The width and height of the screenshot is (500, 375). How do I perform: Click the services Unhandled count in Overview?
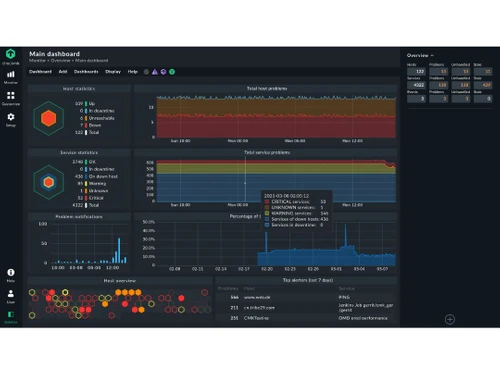click(x=461, y=85)
